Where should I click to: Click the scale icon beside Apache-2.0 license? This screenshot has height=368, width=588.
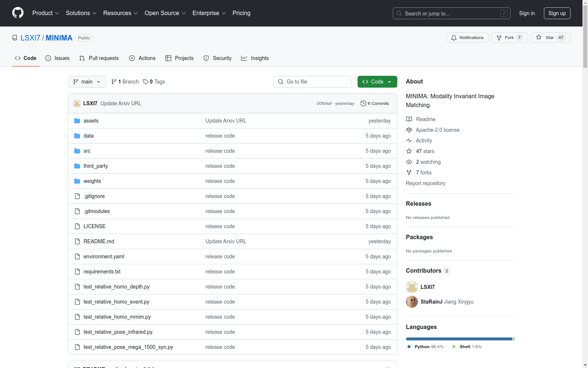pos(409,130)
